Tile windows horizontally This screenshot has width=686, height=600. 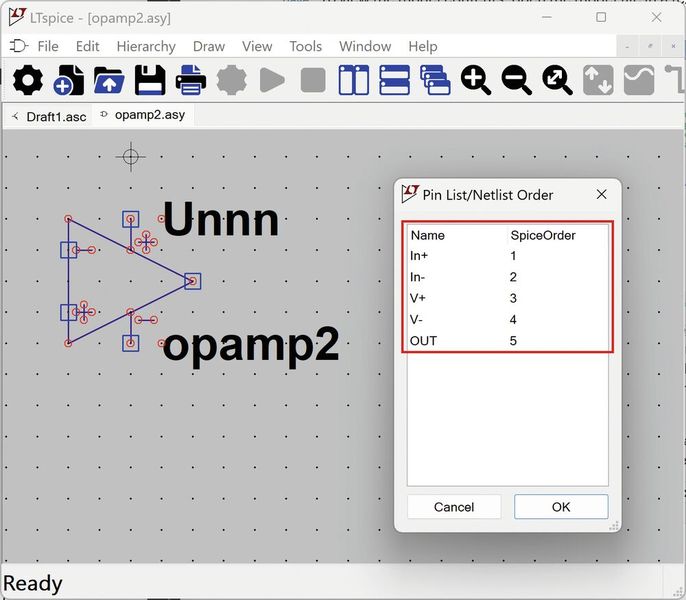point(394,80)
